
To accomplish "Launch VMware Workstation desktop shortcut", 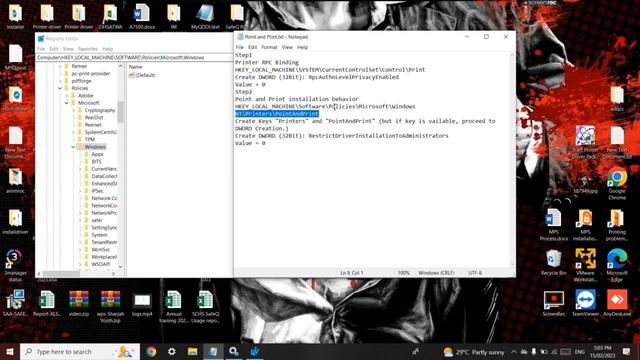I will click(585, 265).
